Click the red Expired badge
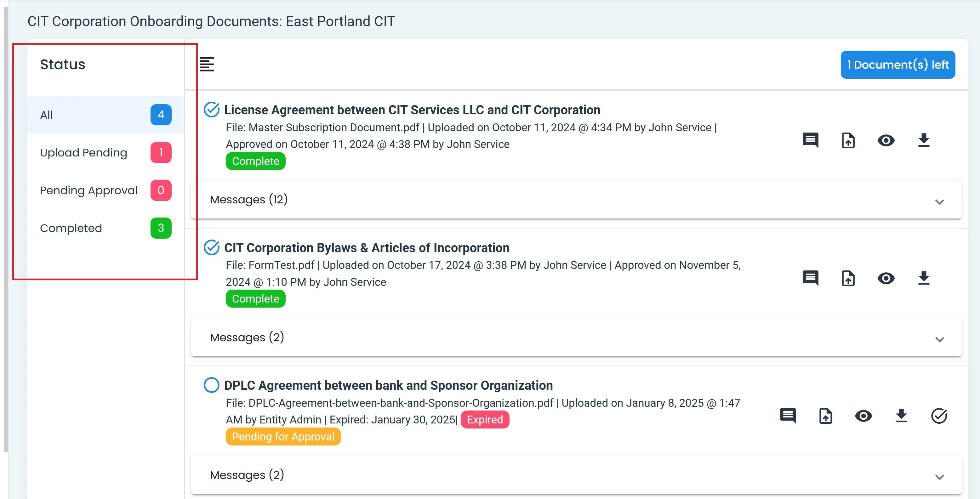980x499 pixels. coord(484,420)
